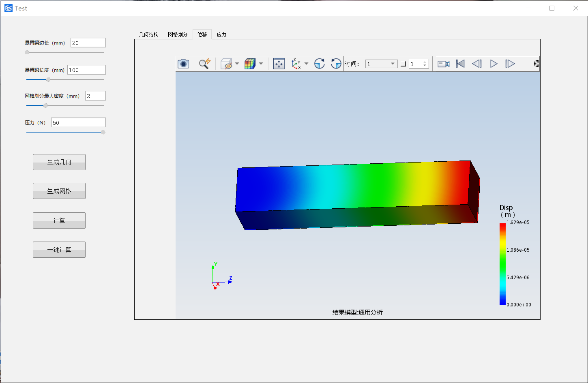The image size is (588, 383).
Task: Click the 压力 slider handle
Action: 103,132
